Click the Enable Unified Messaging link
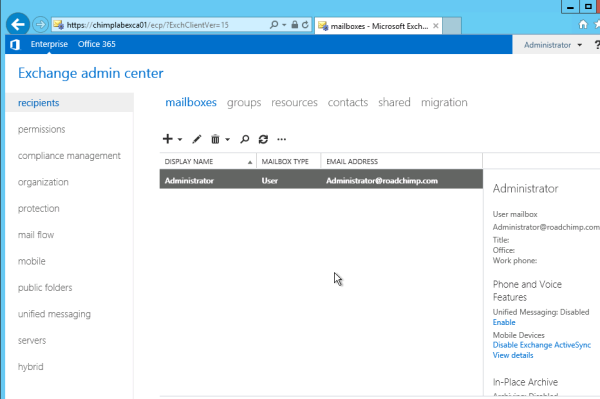The width and height of the screenshot is (600, 399). pos(504,322)
